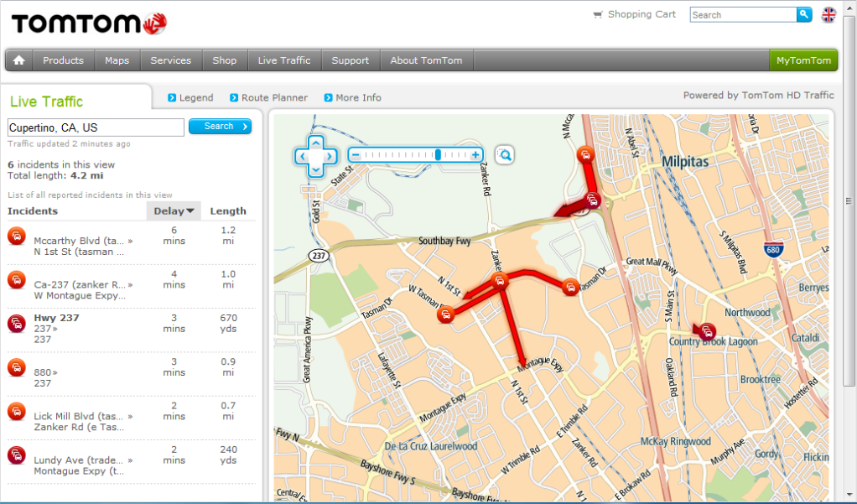Image resolution: width=857 pixels, height=504 pixels.
Task: Click the TomTom logo
Action: [89, 23]
